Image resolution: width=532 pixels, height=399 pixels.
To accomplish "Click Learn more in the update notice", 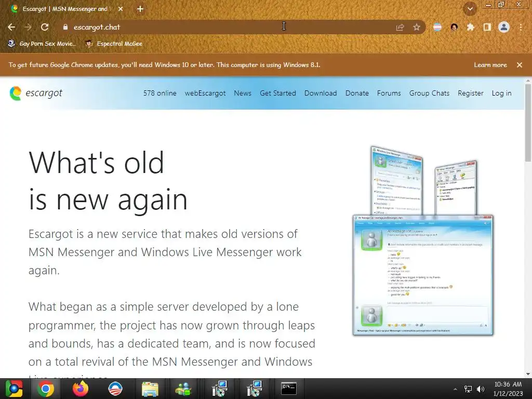I will pyautogui.click(x=490, y=65).
